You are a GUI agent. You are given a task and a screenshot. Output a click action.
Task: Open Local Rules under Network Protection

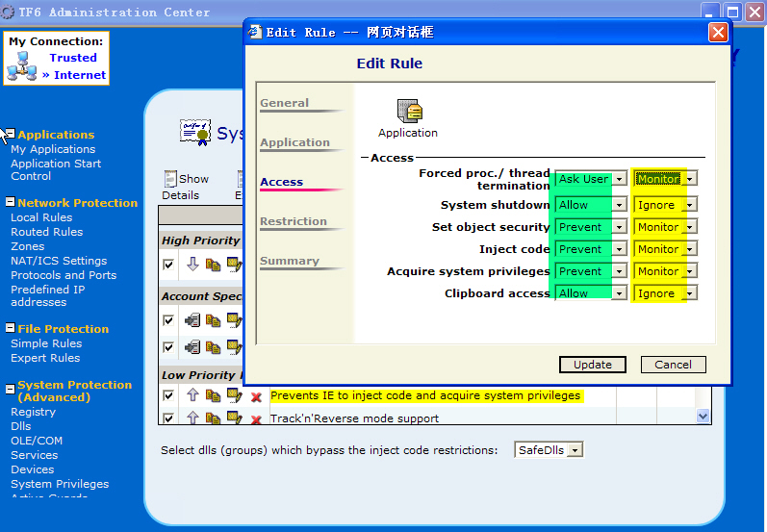pos(41,217)
